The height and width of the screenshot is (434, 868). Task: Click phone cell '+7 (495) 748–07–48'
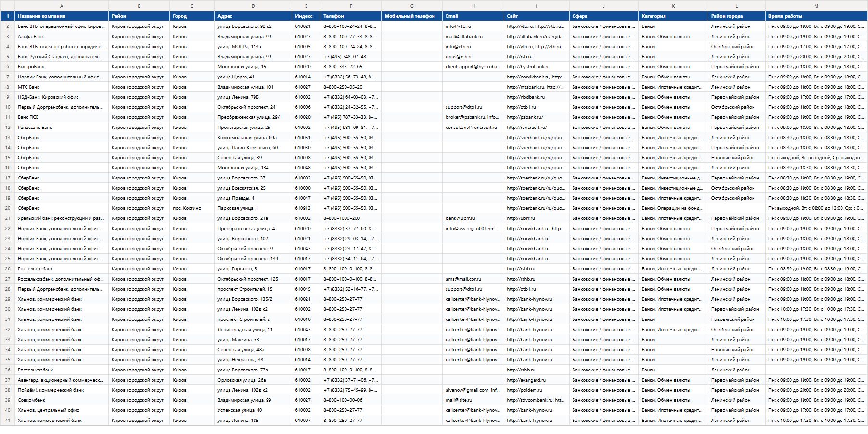(351, 57)
